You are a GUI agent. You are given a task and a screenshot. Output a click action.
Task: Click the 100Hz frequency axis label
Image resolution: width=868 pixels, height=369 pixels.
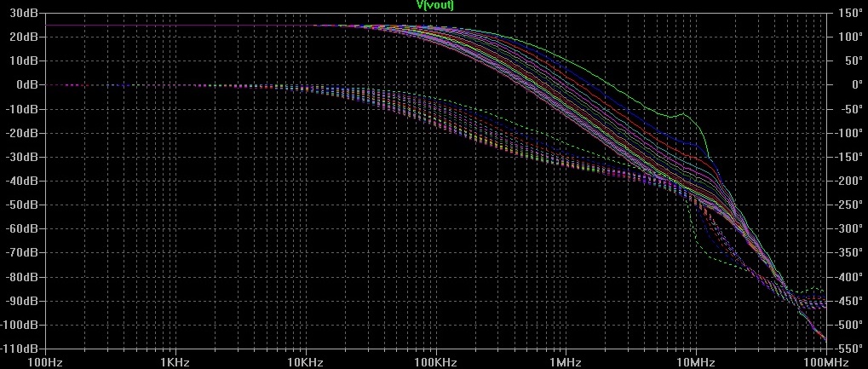(45, 363)
